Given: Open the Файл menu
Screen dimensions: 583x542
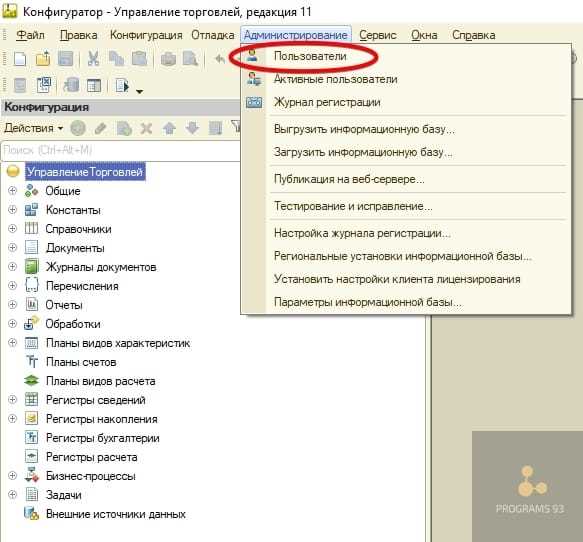Looking at the screenshot, I should [30, 35].
